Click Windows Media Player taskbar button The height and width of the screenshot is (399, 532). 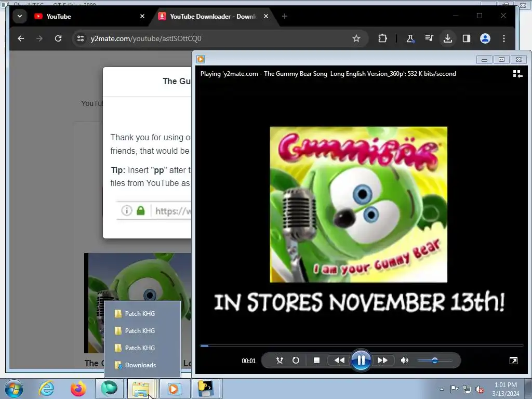[174, 389]
